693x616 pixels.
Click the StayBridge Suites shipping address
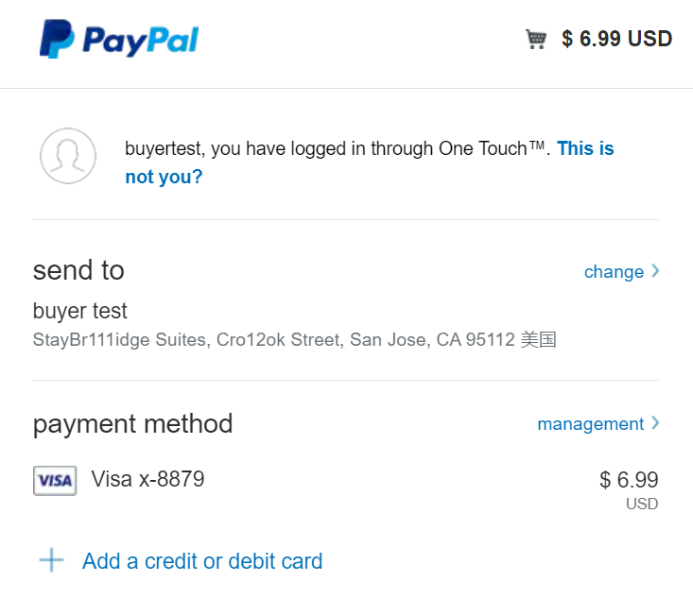click(294, 340)
